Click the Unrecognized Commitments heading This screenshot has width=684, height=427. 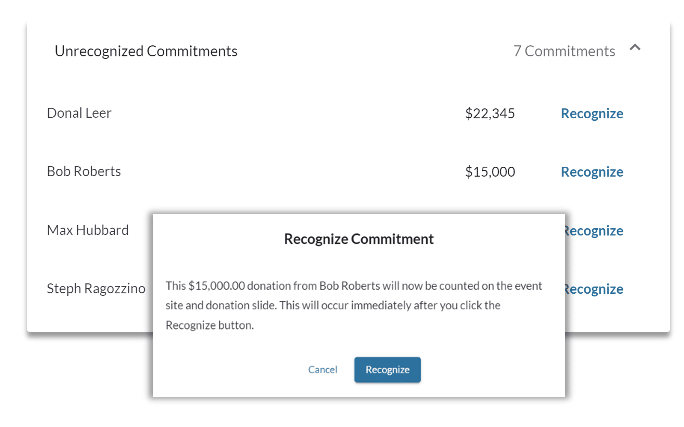[x=146, y=51]
